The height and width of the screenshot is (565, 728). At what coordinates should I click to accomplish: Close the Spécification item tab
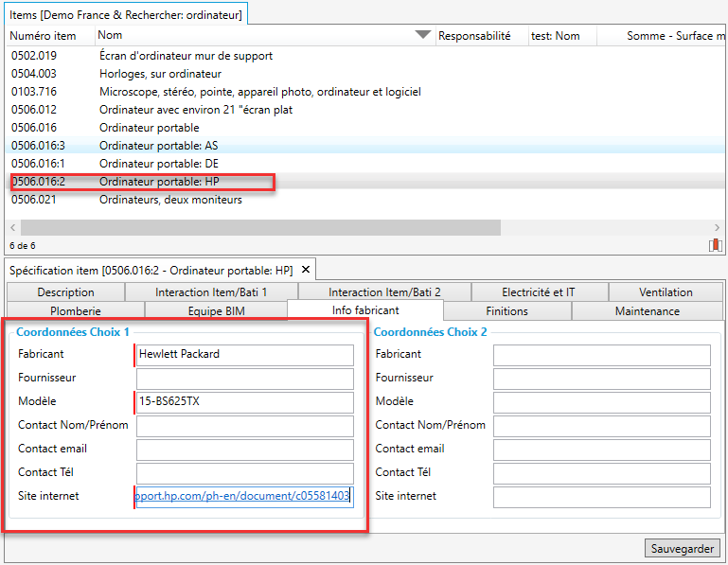pos(306,271)
